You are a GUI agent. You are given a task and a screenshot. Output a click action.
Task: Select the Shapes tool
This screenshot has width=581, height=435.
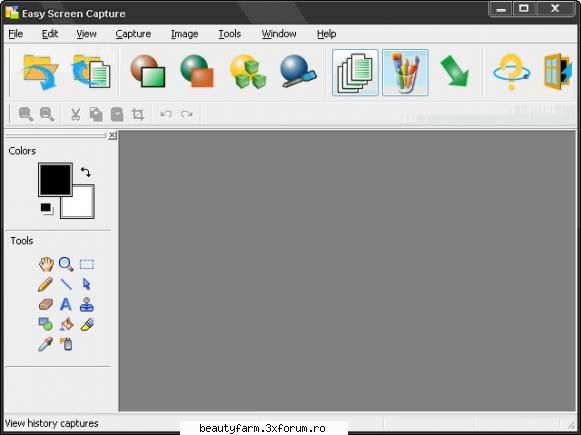(x=46, y=324)
